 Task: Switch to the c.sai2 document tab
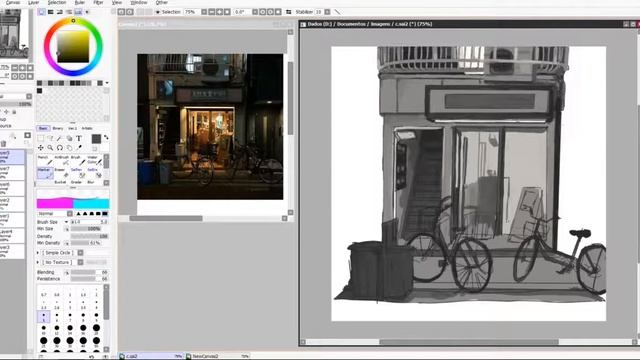(x=151, y=356)
